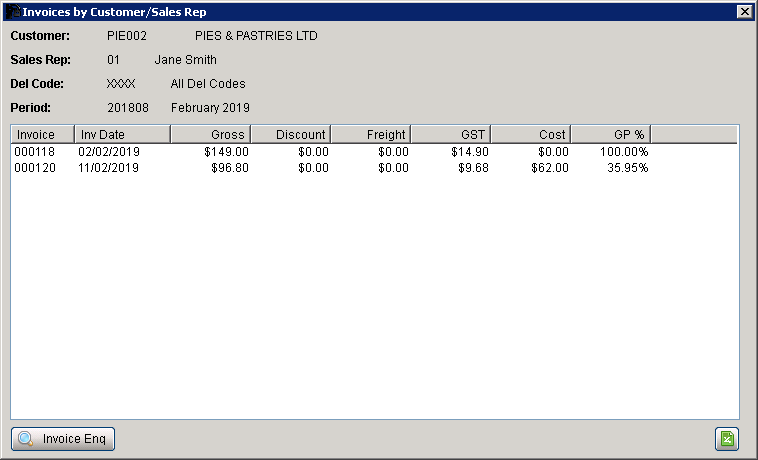
Task: Sort by the Gross column header
Action: [x=211, y=134]
